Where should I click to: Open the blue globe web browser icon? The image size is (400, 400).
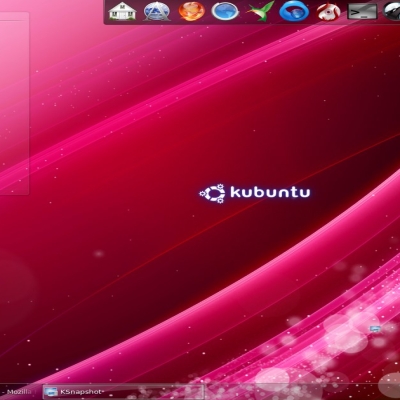(225, 11)
